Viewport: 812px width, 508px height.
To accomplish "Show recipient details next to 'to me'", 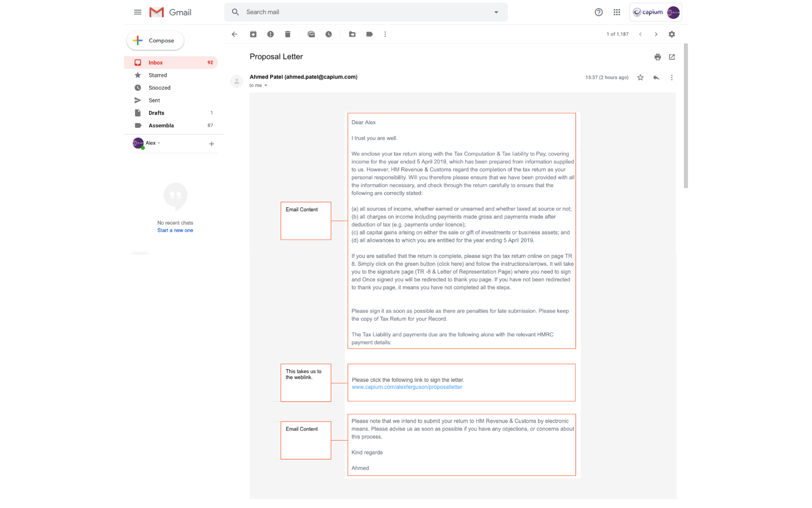I will (x=265, y=85).
